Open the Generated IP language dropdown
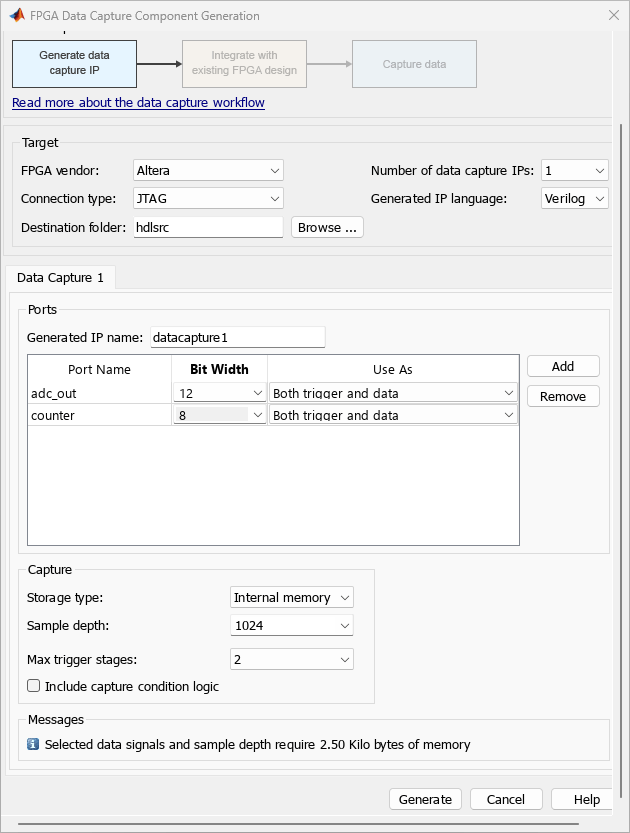 click(574, 199)
